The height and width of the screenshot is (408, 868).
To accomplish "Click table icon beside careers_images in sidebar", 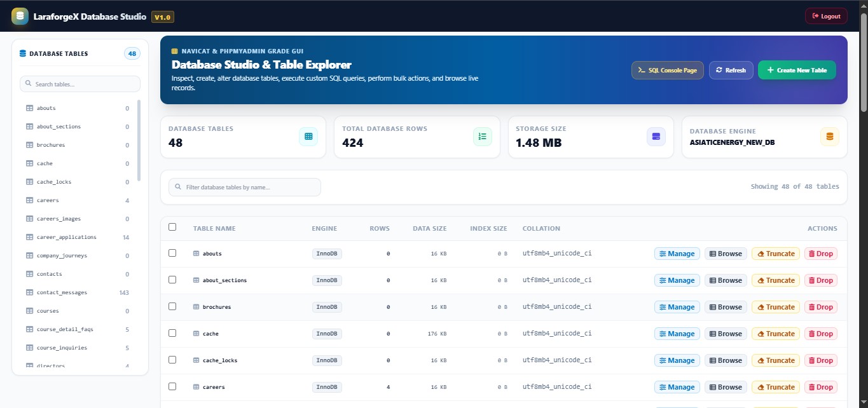I will [29, 219].
